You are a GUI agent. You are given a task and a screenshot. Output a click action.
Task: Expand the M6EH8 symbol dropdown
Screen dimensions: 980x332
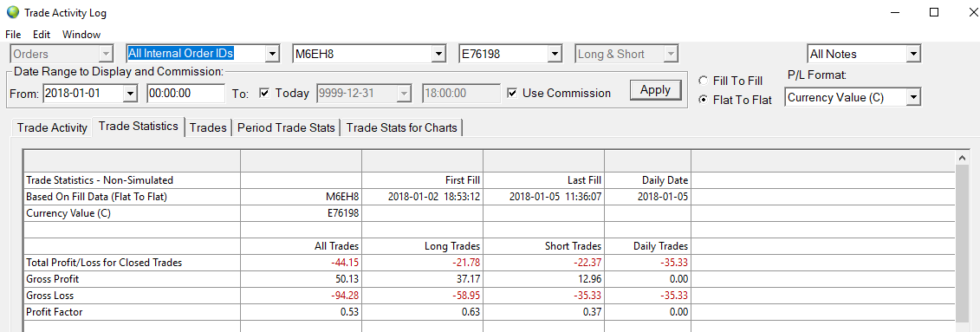(x=438, y=54)
